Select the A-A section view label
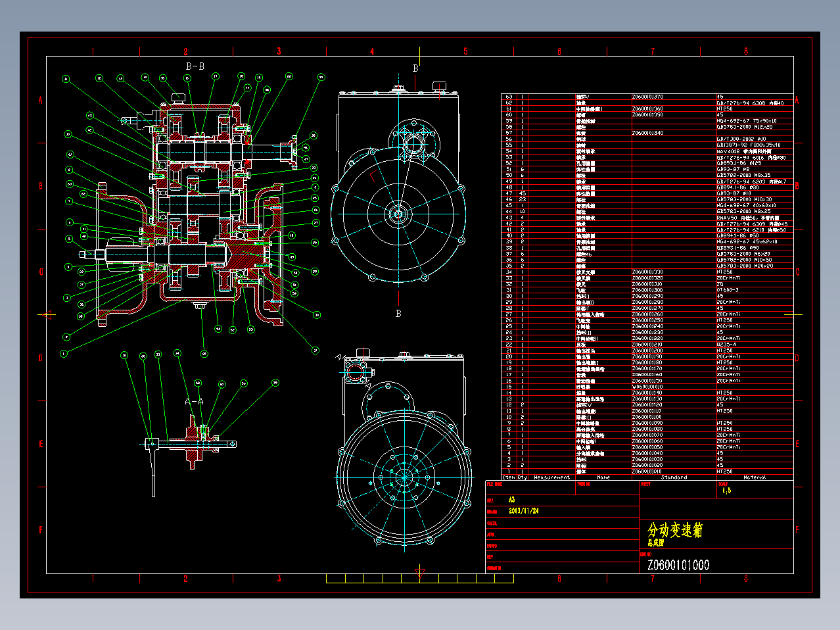The width and height of the screenshot is (840, 630). pos(194,400)
